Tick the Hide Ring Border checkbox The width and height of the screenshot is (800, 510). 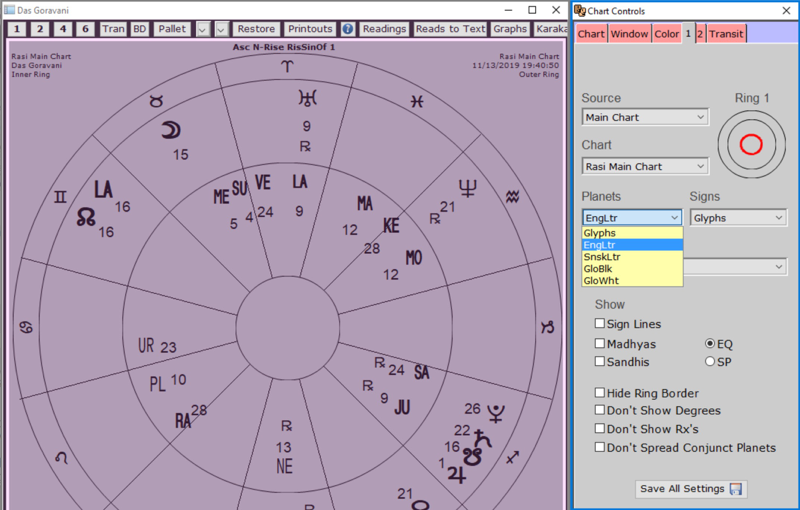coord(600,393)
